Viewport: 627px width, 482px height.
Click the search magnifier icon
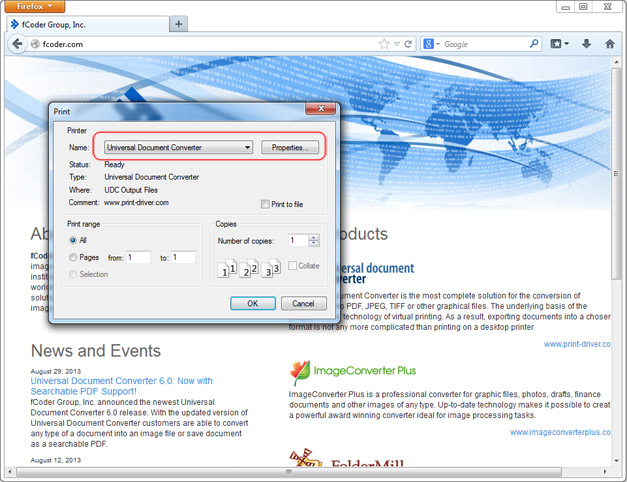(534, 44)
